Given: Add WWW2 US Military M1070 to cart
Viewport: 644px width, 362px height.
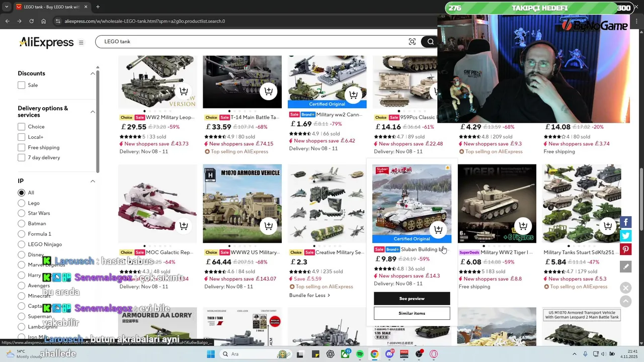Looking at the screenshot, I should [x=269, y=226].
